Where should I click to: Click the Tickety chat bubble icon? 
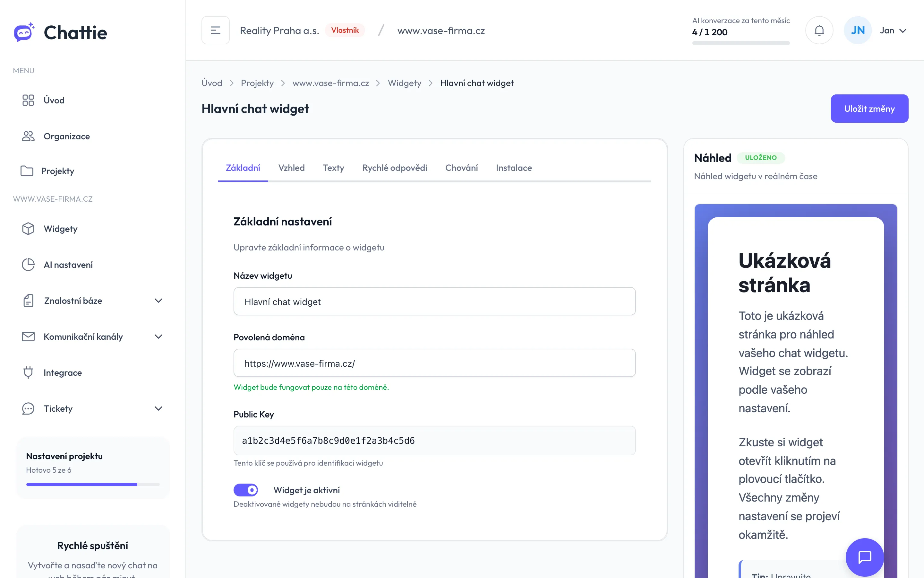coord(28,408)
